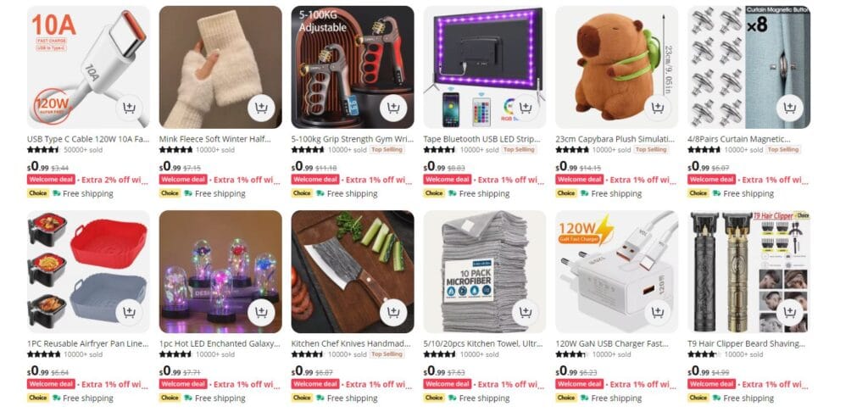Open 5/10/20pcs Kitchen Towel product link
Screen dimensions: 868x412
click(481, 343)
